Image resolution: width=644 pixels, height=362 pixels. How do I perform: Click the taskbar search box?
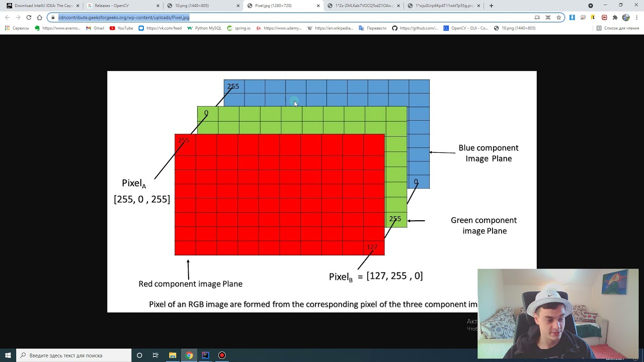pyautogui.click(x=73, y=355)
